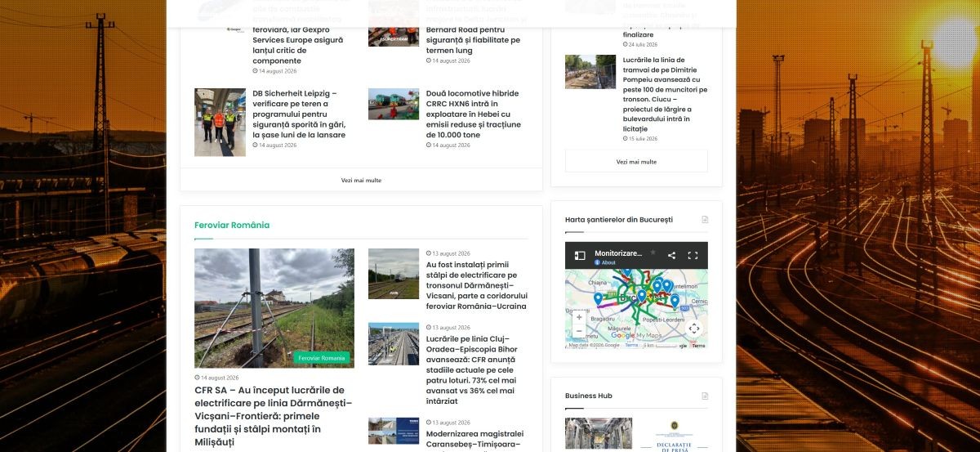Open the map in fullscreen view
Viewport: 980px width, 452px height.
pos(693,256)
